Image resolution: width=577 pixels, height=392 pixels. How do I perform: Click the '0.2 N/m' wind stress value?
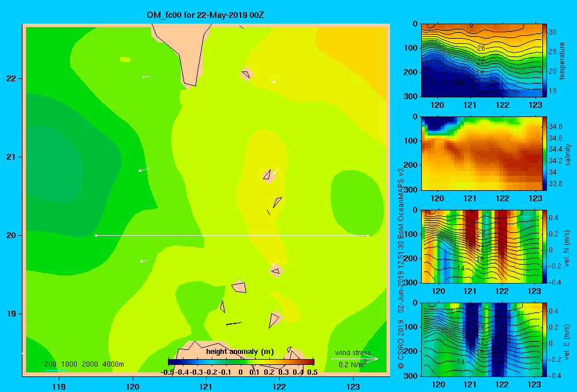(x=353, y=364)
